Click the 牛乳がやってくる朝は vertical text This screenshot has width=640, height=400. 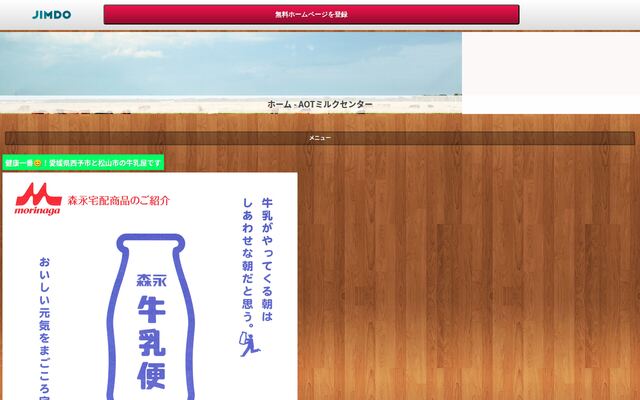267,260
